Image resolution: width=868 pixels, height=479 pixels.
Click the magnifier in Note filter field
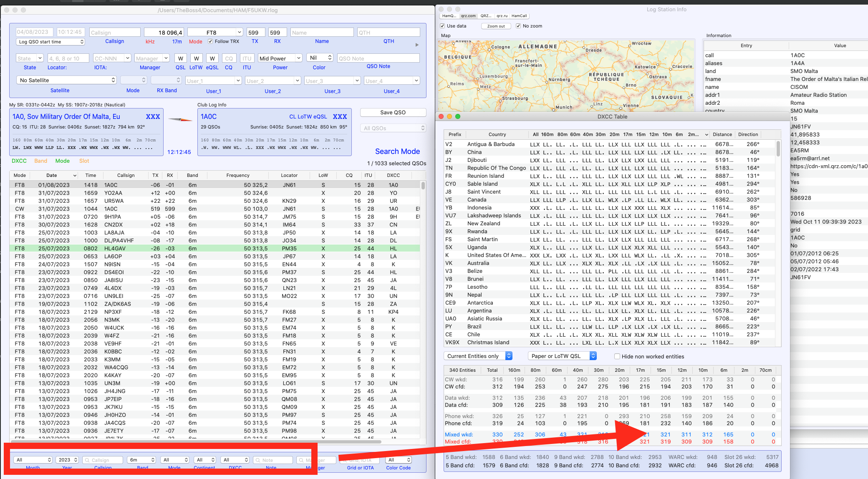[258, 460]
